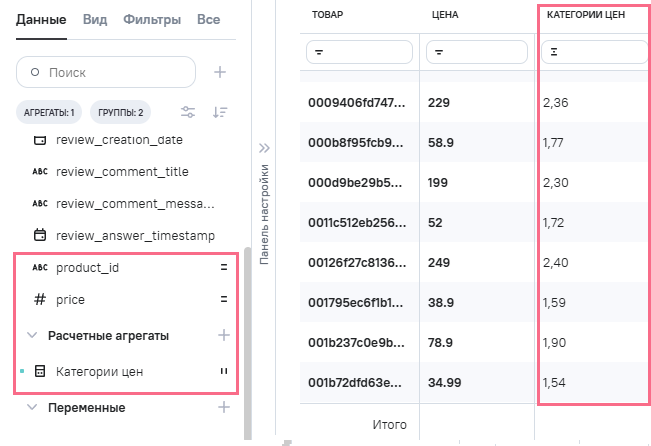Click the equals marker next to price
This screenshot has height=446, width=651.
[224, 299]
